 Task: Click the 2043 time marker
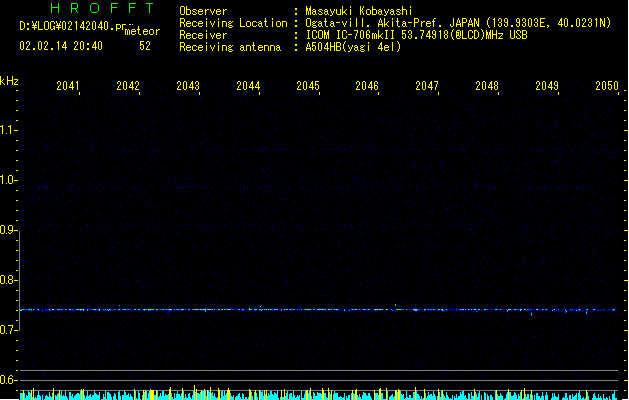coord(188,86)
